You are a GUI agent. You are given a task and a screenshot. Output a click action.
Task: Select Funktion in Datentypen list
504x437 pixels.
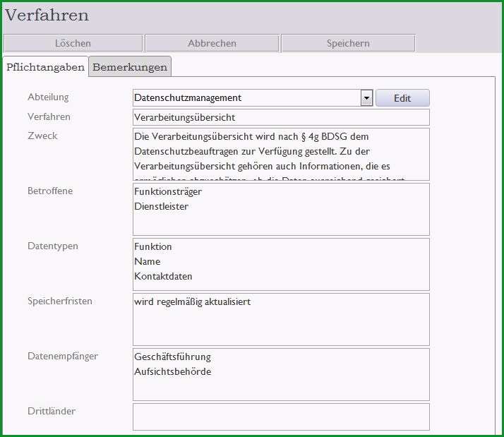point(152,246)
